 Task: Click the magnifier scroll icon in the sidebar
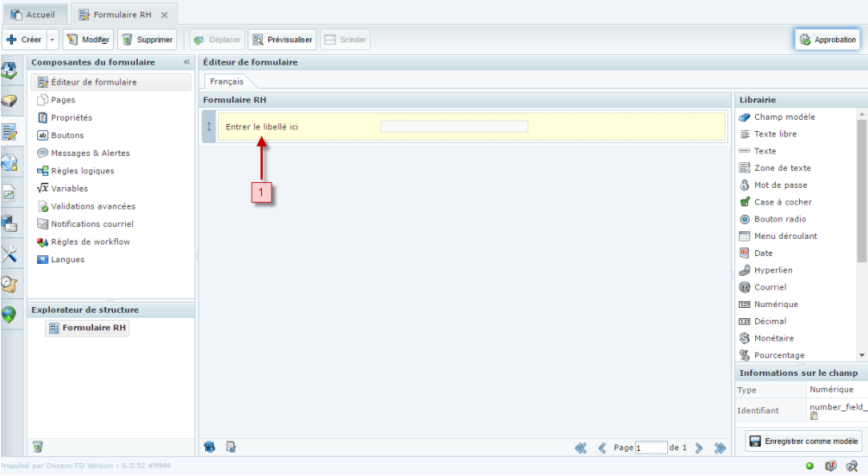click(x=9, y=284)
